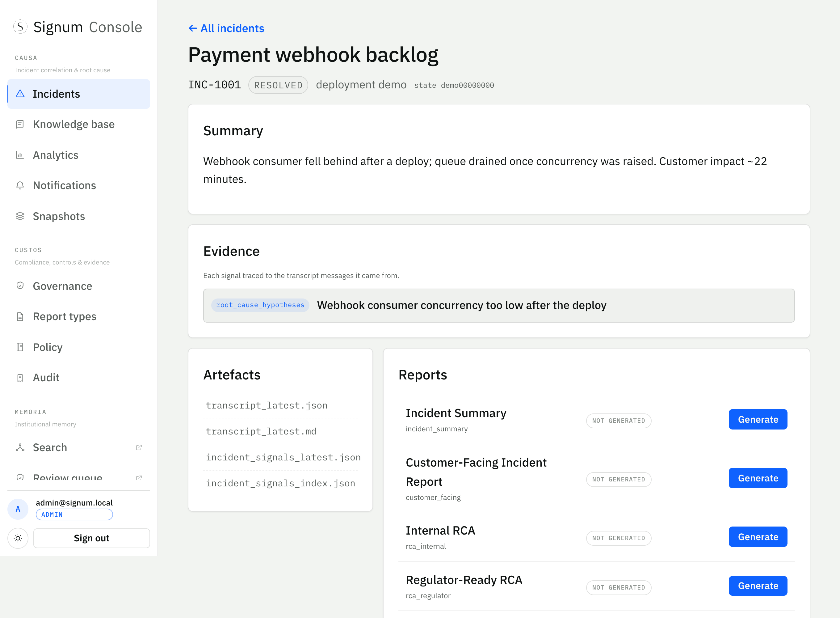Screen dimensions: 840x618
Task: Click the Webhook consumer concurrency evidence row
Action: [499, 306]
